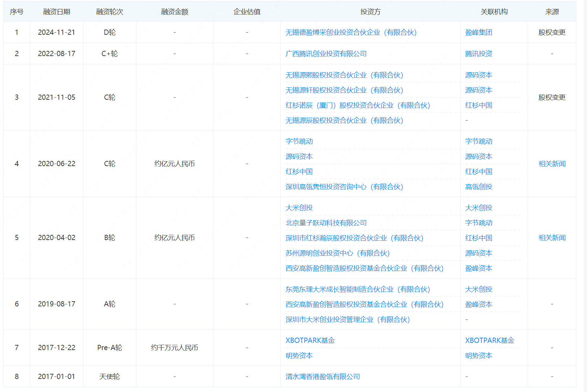Select the 融资金额 column header
The height and width of the screenshot is (392, 587).
coord(174,12)
